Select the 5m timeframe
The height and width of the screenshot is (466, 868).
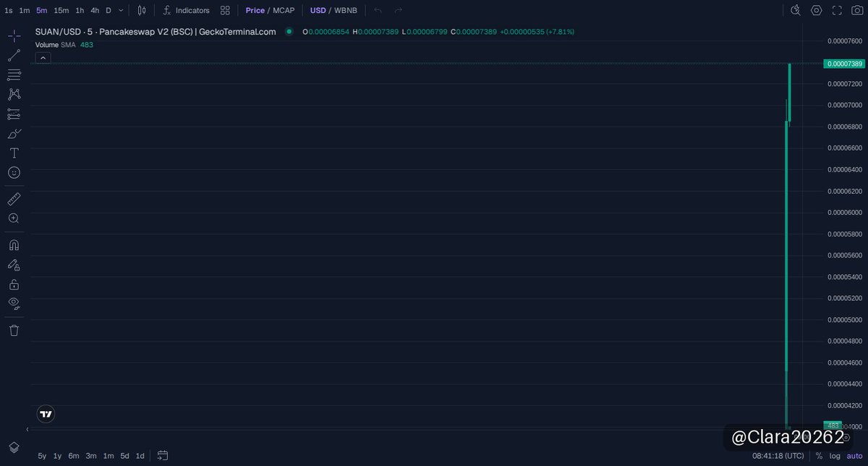tap(42, 10)
